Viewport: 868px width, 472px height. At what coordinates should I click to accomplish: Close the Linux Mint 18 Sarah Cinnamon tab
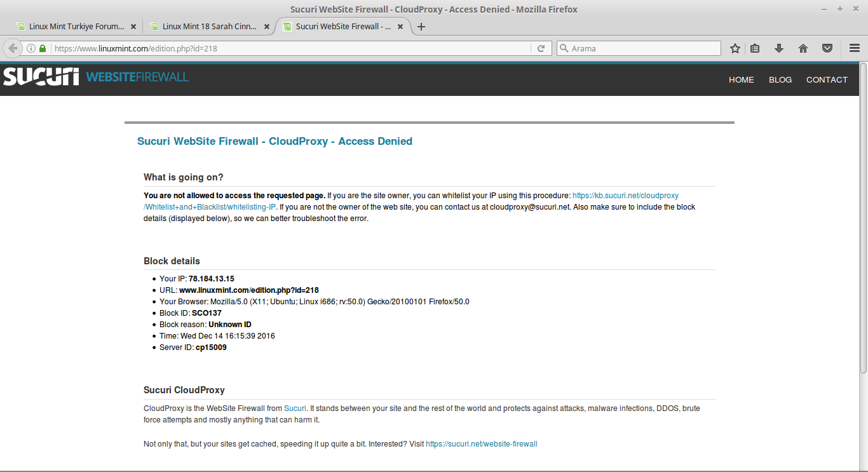[267, 27]
